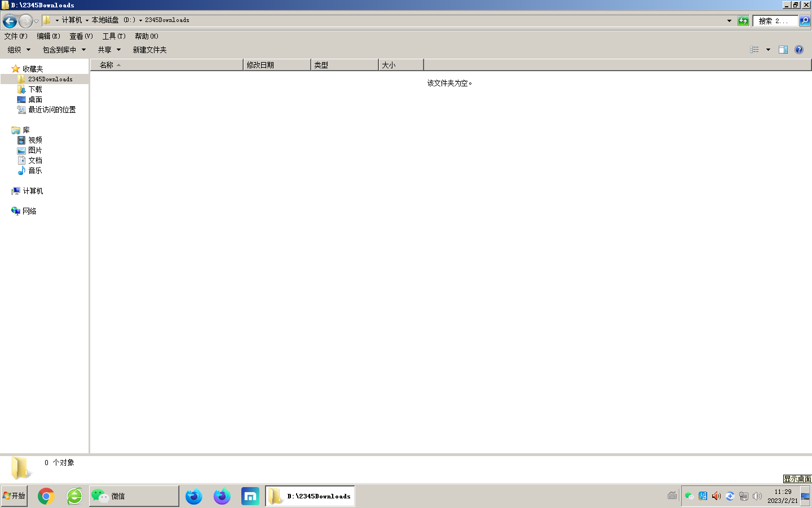Launch the Maxthon browser taskbar icon
The image size is (812, 508).
click(x=250, y=496)
